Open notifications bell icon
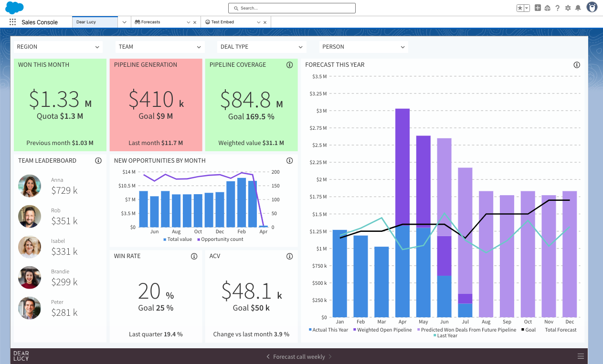 tap(578, 8)
